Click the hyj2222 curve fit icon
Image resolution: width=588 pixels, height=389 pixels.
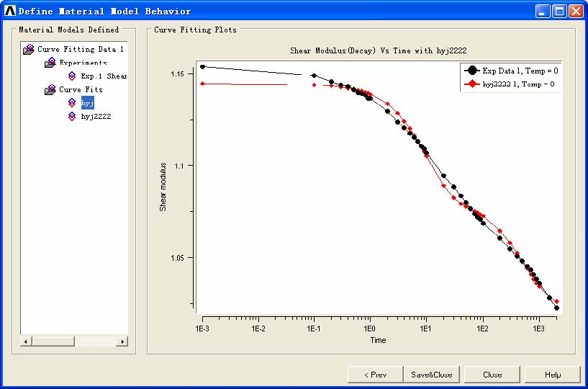tap(72, 116)
